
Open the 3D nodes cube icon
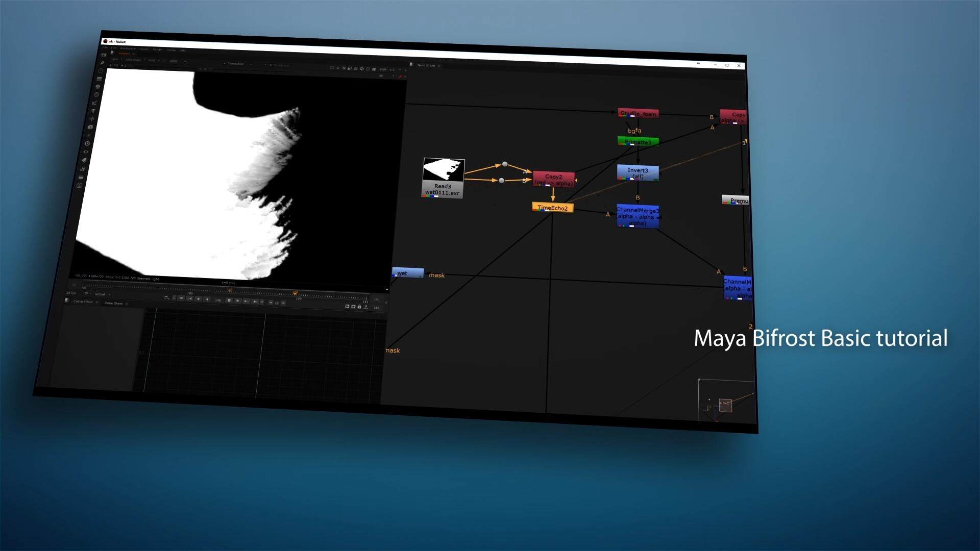coord(90,127)
